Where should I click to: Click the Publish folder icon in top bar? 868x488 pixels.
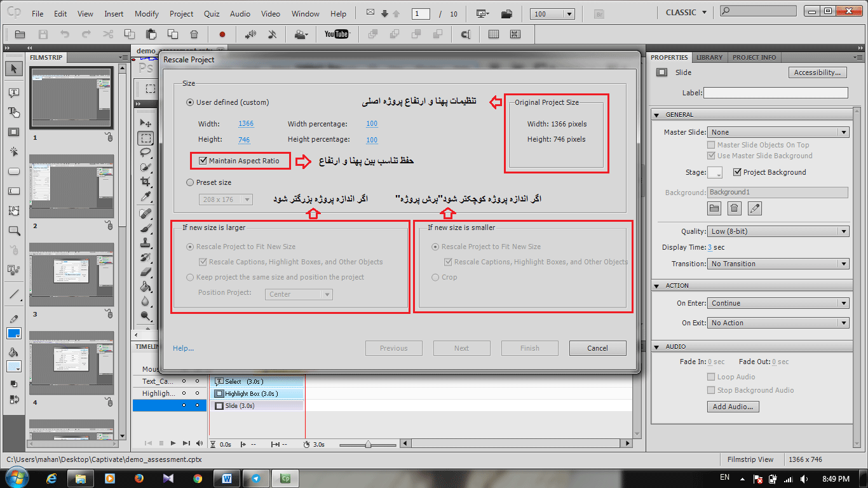(x=506, y=13)
